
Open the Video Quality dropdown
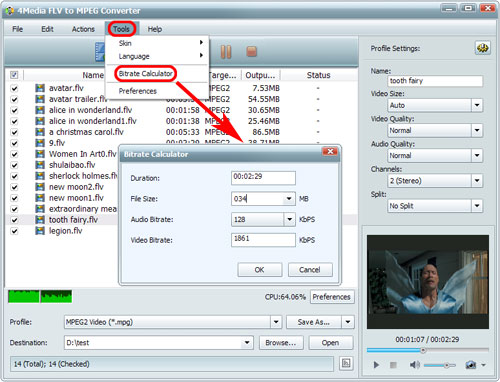(477, 130)
